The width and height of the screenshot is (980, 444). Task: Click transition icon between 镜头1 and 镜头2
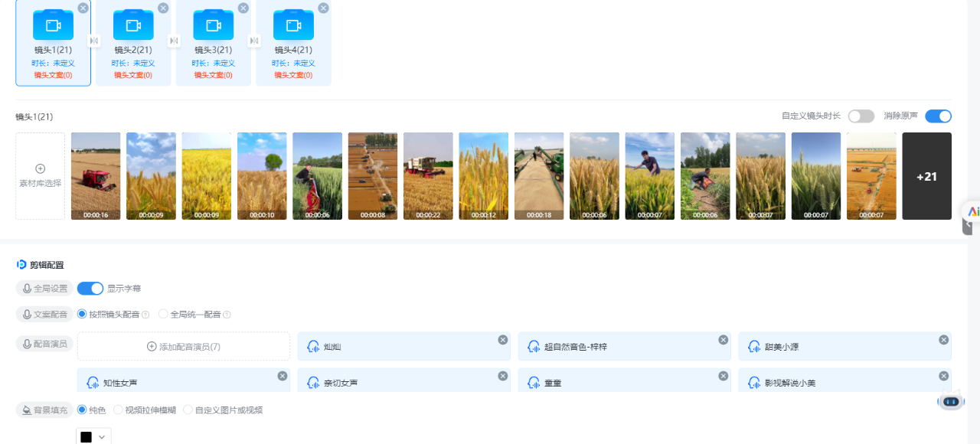93,41
